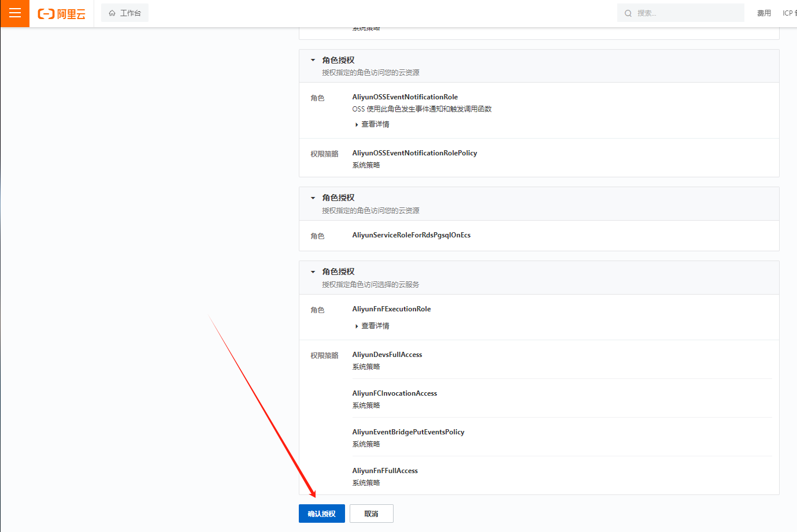This screenshot has height=532, width=797.
Task: Click the collapse arrow of the first 角色授权 section
Action: 312,59
